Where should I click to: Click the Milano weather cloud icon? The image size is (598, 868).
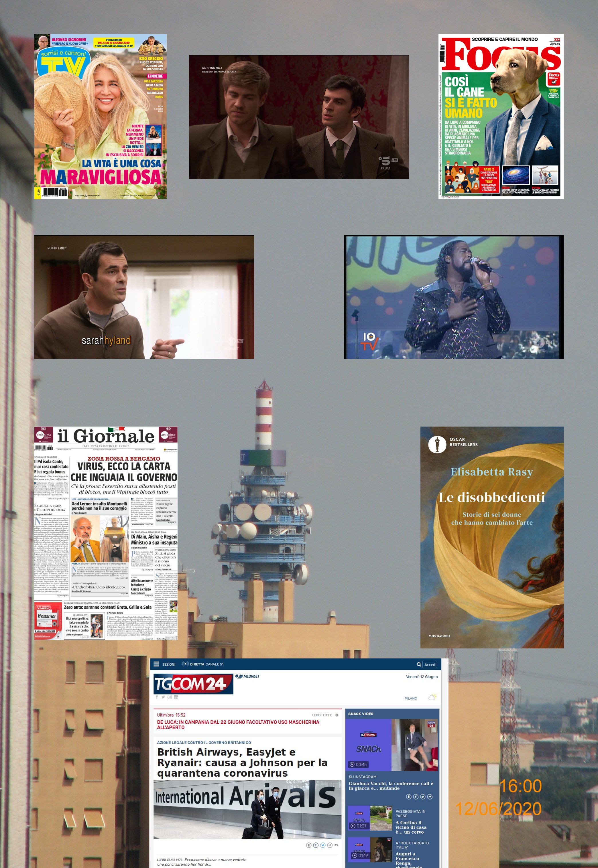pos(432,697)
